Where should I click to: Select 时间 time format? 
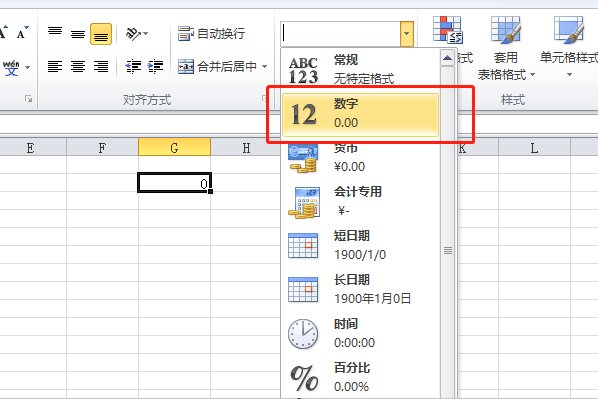360,333
